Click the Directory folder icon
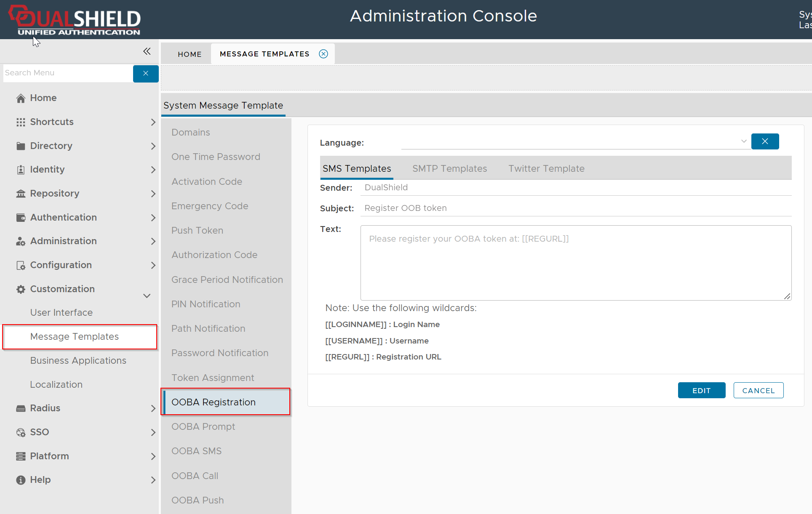Screen dimensions: 812x514 pos(21,146)
